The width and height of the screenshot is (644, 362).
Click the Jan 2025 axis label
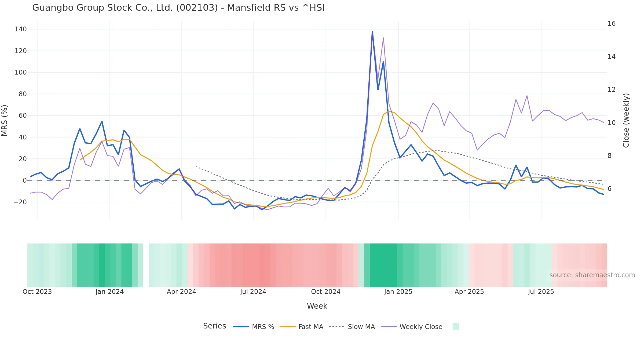pyautogui.click(x=398, y=292)
